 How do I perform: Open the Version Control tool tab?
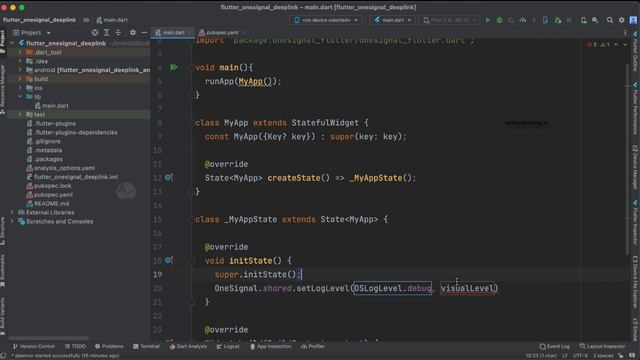click(34, 346)
